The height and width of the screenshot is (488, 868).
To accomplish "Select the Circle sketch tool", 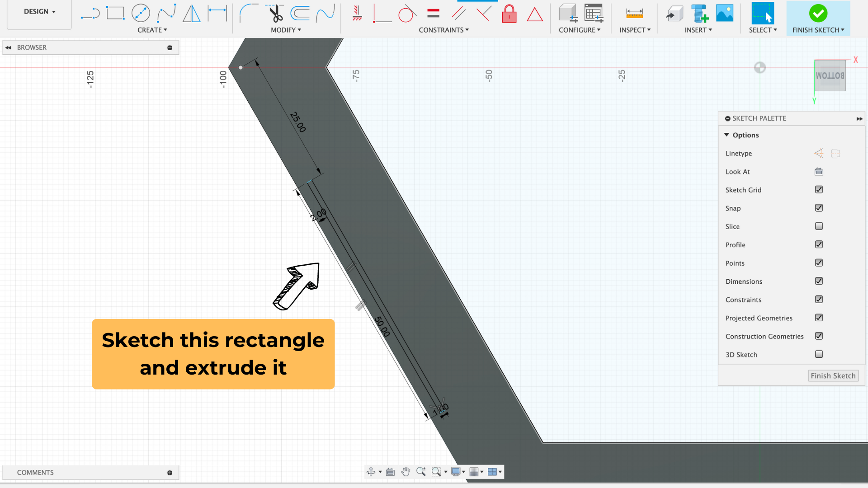I will (141, 14).
